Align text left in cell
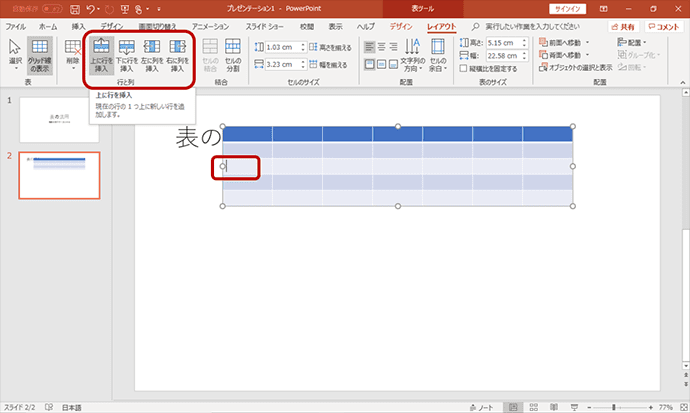Image resolution: width=690 pixels, height=413 pixels. pyautogui.click(x=370, y=46)
